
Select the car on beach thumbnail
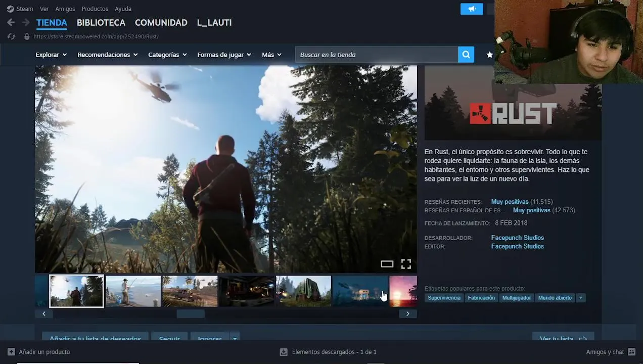(x=190, y=291)
